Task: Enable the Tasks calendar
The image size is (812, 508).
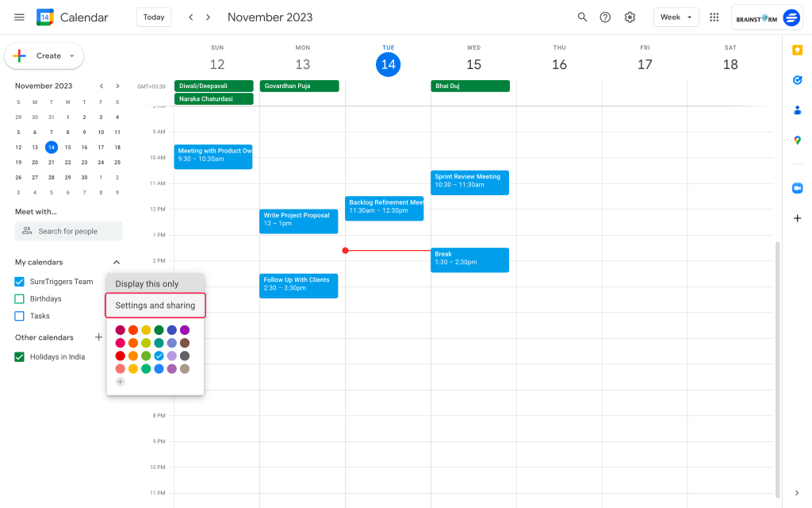Action: [x=18, y=315]
